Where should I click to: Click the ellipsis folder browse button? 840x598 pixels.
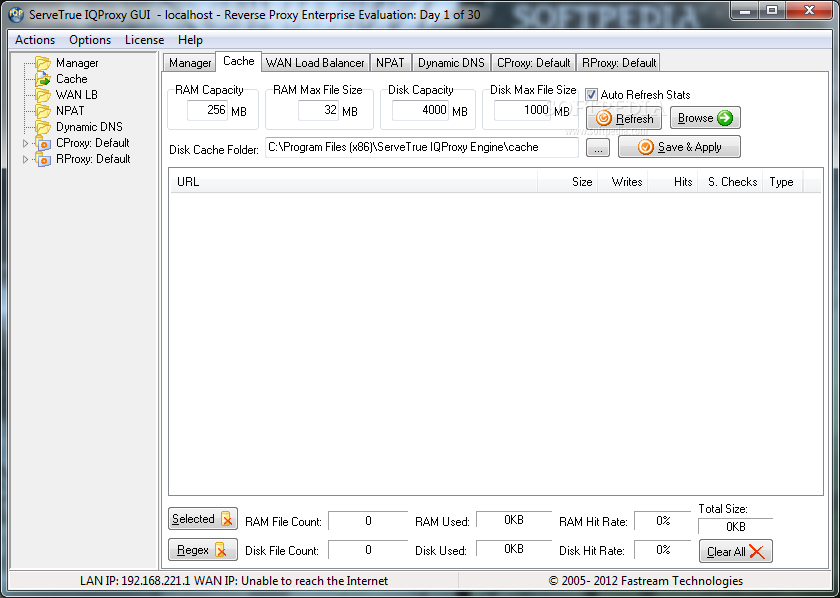coord(598,147)
